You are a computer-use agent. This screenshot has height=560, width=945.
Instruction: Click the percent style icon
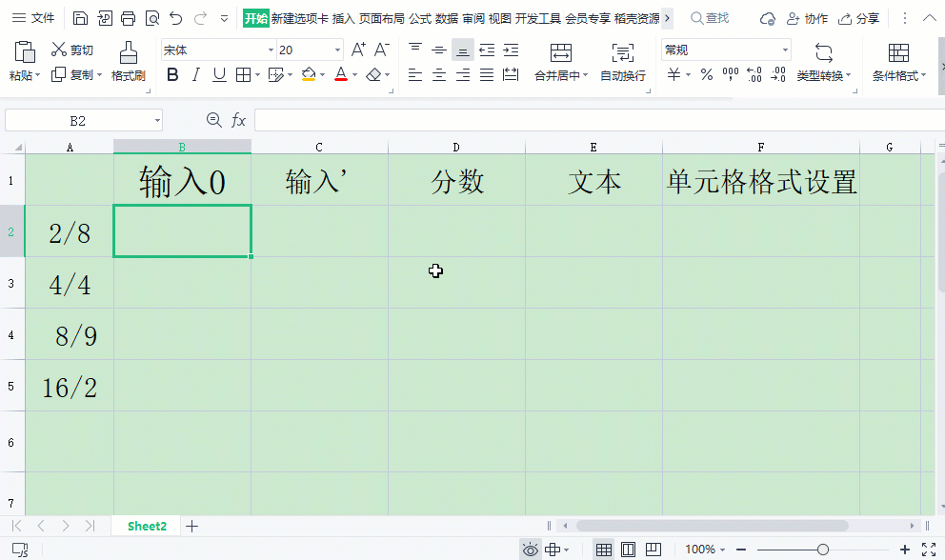707,74
